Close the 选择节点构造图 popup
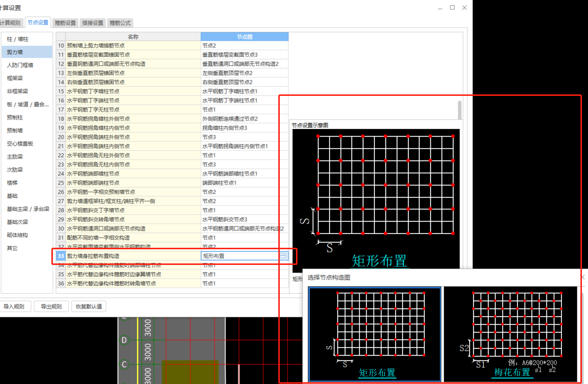Image resolution: width=588 pixels, height=384 pixels. [x=582, y=277]
